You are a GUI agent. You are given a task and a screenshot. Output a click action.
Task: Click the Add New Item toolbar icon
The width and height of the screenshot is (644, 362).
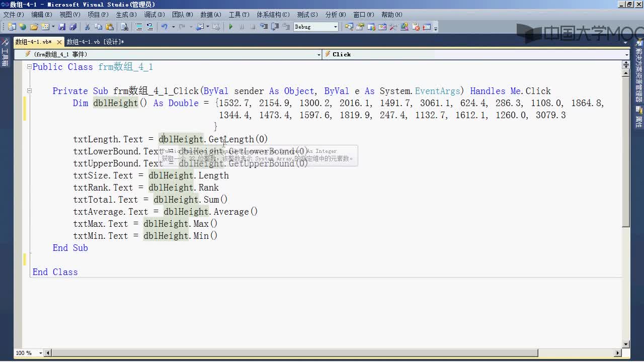(x=45, y=27)
